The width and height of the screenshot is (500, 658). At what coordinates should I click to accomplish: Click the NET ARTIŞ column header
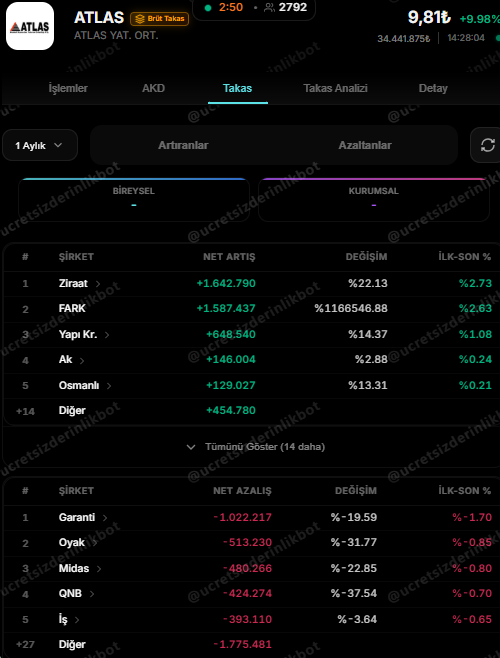click(229, 257)
